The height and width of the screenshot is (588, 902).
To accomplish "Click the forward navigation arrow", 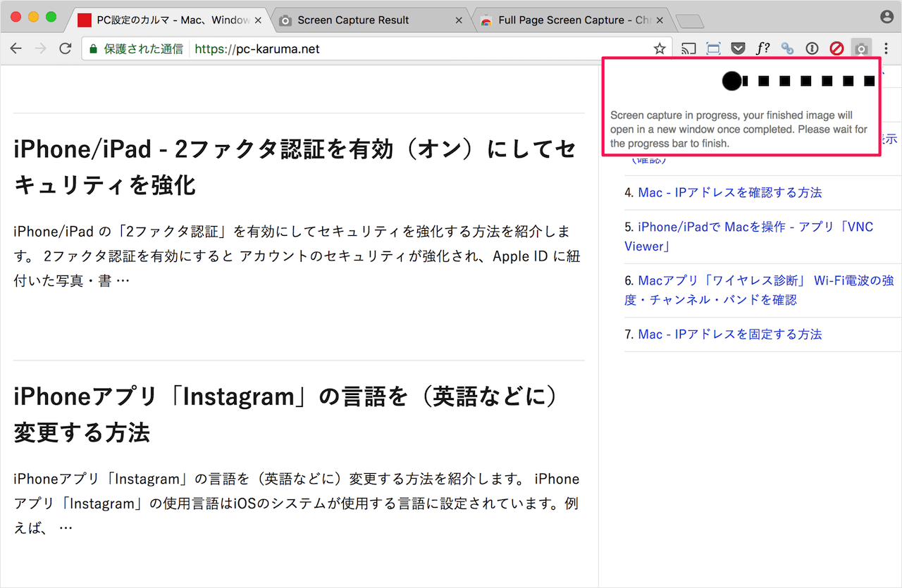I will tap(41, 49).
